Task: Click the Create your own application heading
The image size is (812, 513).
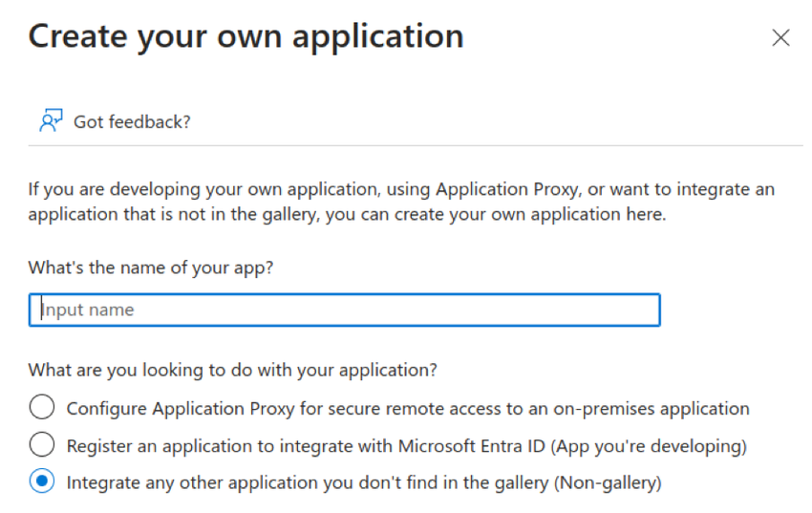Action: 246,36
